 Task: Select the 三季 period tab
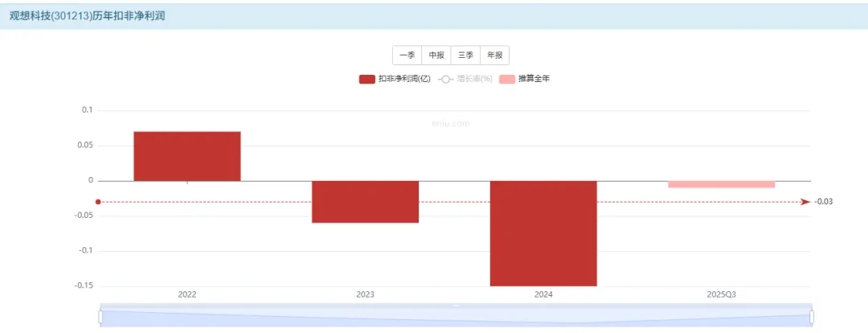pos(465,55)
